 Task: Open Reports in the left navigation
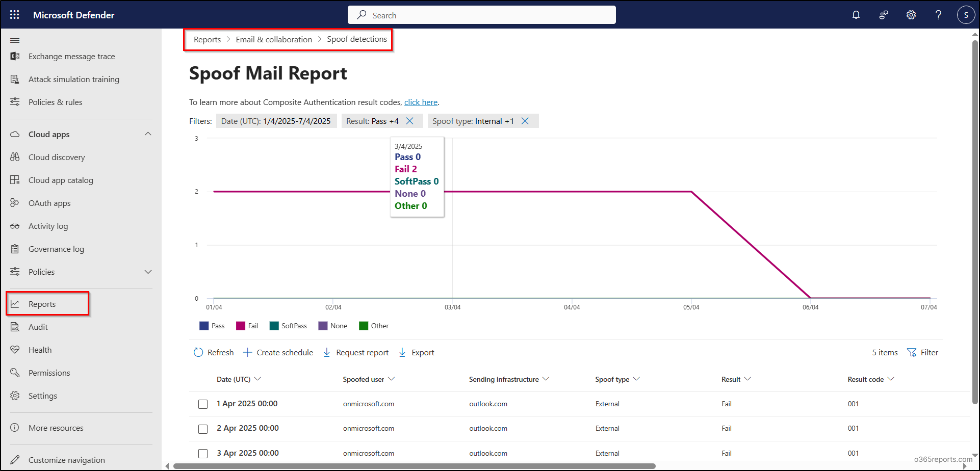[x=42, y=304]
